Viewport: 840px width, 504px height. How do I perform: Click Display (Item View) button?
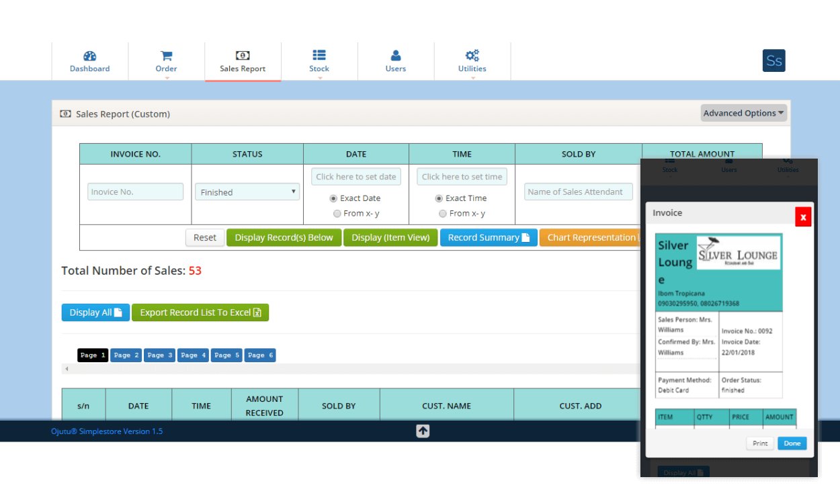(x=390, y=238)
